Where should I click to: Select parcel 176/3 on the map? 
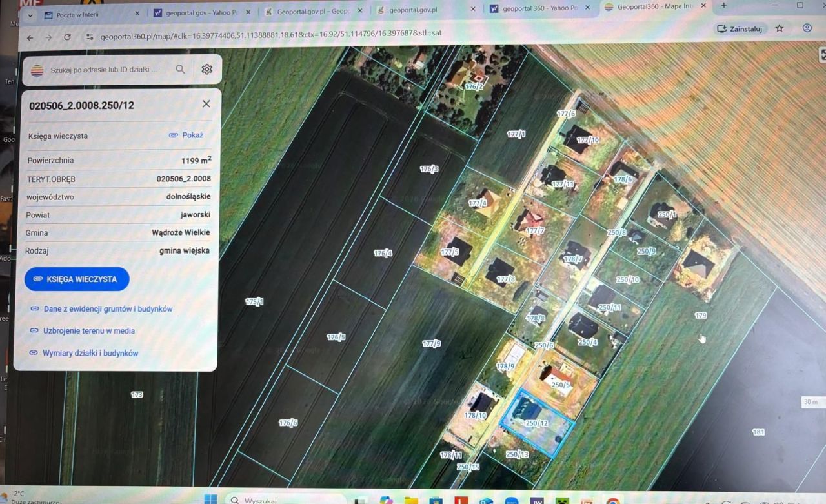(429, 169)
